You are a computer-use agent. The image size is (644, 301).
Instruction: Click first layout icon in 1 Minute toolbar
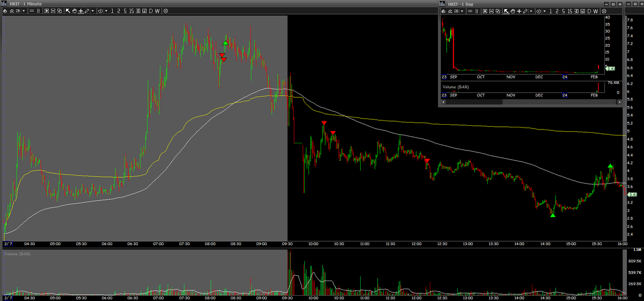point(46,11)
